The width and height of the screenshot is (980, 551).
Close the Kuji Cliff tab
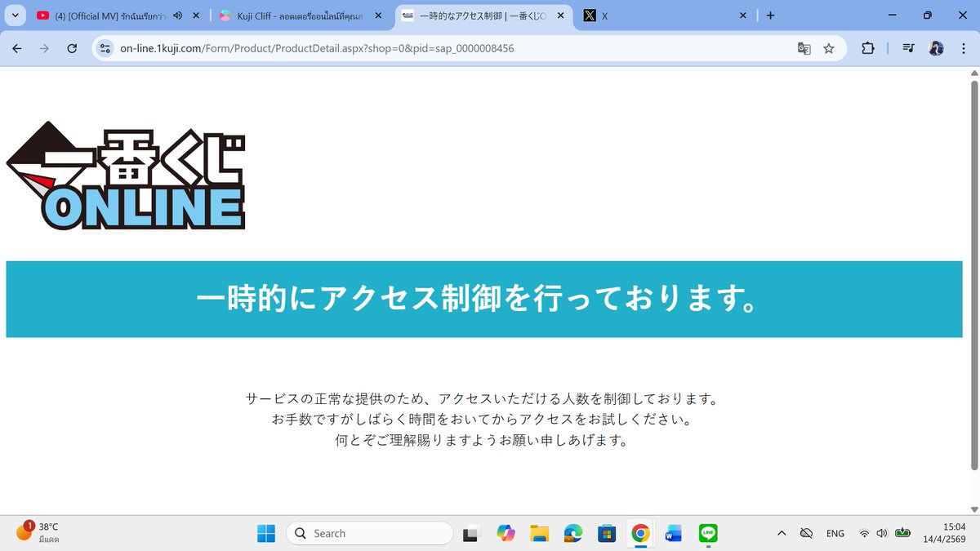click(378, 15)
